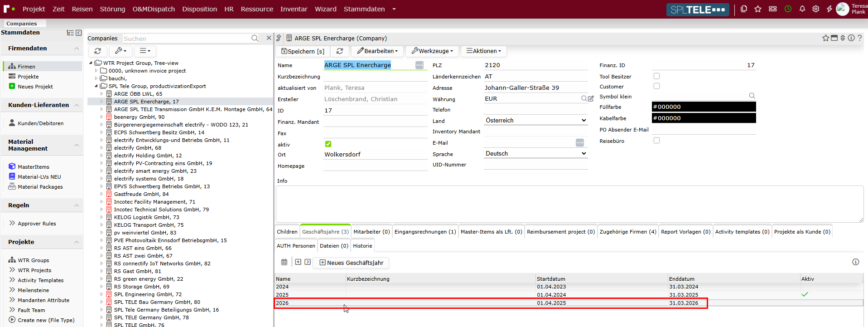Screen dimensions: 868x327
Task: Click edit icon next to Währung field
Action: tap(591, 98)
